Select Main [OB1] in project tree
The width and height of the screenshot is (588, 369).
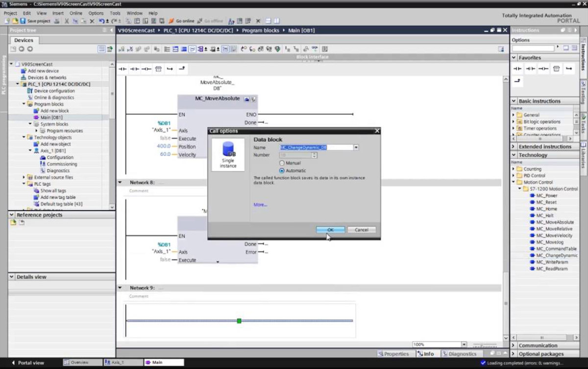coord(51,117)
